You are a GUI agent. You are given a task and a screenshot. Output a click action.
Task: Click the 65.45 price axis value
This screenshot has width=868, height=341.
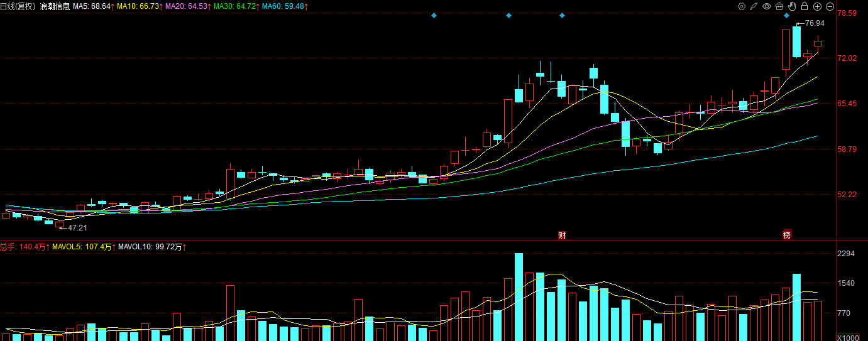click(847, 104)
